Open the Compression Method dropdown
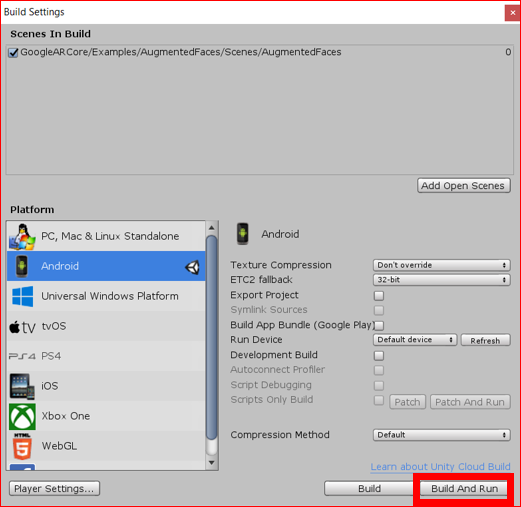The width and height of the screenshot is (521, 507). coord(441,435)
